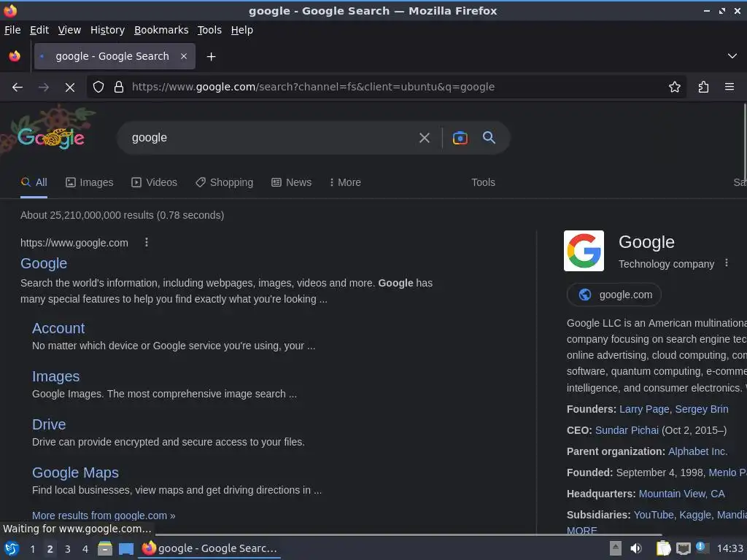747x560 pixels.
Task: Click the address bar URL
Action: point(313,87)
